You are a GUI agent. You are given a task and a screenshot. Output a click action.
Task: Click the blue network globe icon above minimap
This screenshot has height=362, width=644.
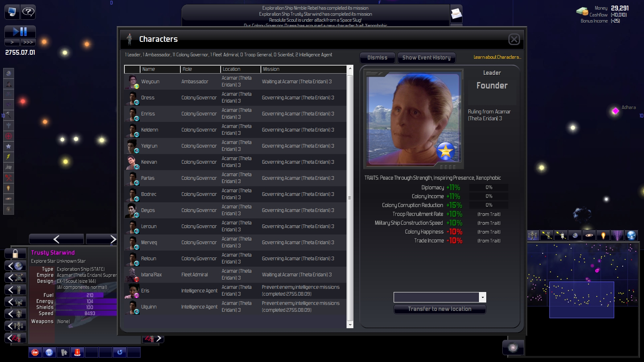point(632,235)
